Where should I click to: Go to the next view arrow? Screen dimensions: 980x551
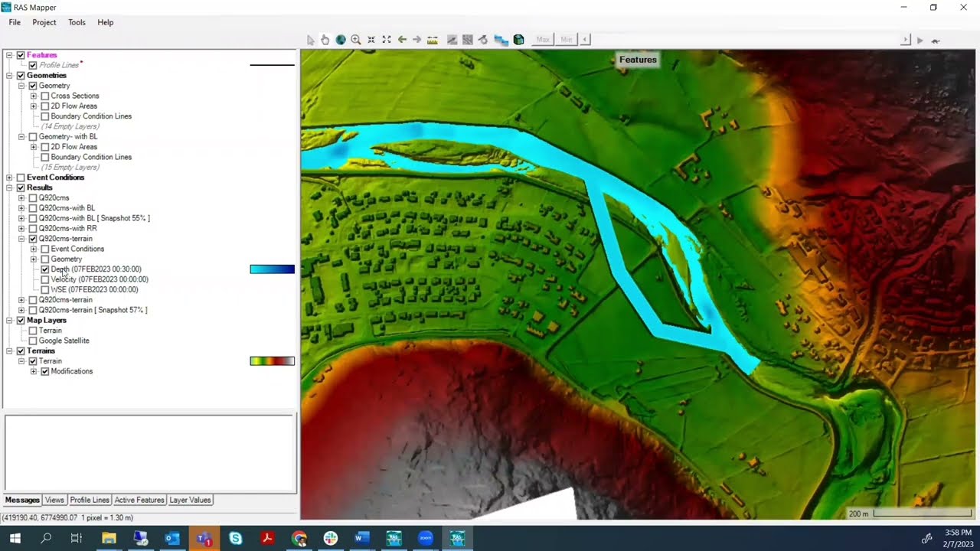point(416,40)
